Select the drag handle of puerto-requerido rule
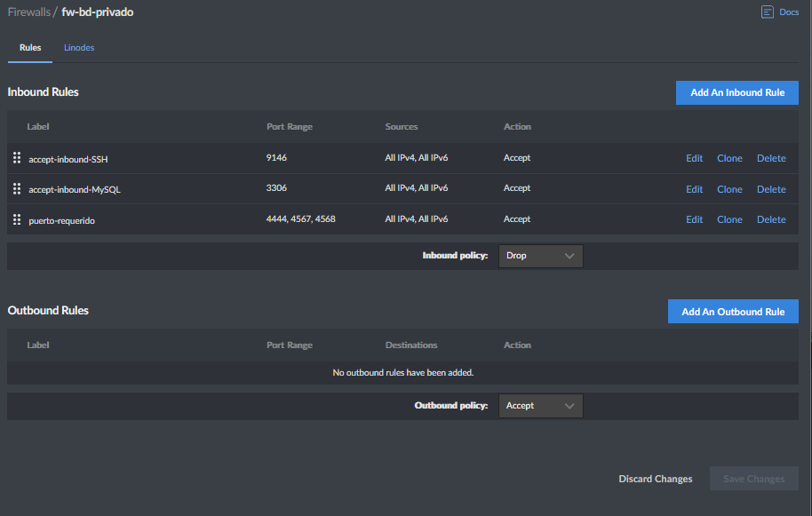Viewport: 812px width, 516px height. [17, 219]
